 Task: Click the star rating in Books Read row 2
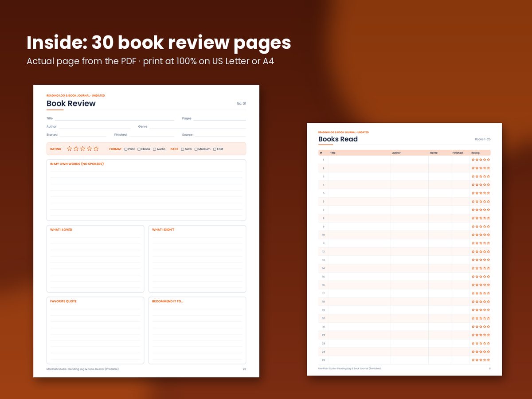[481, 168]
